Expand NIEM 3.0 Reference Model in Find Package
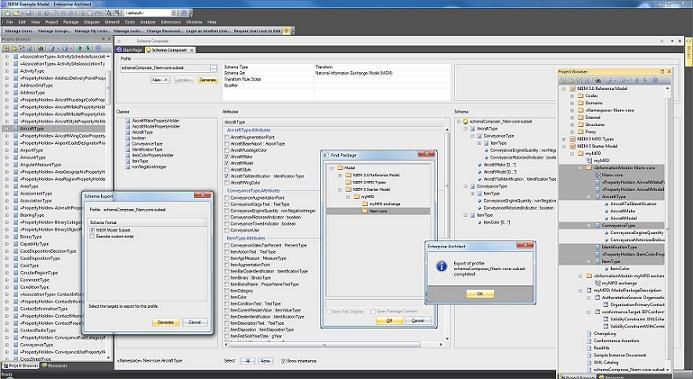 pos(340,175)
